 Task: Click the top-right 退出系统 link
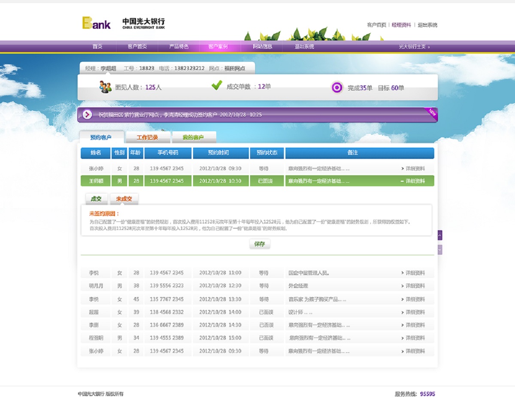click(427, 25)
